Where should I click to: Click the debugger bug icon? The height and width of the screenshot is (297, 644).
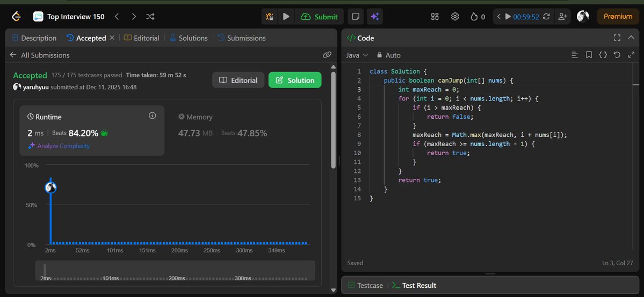click(x=270, y=17)
